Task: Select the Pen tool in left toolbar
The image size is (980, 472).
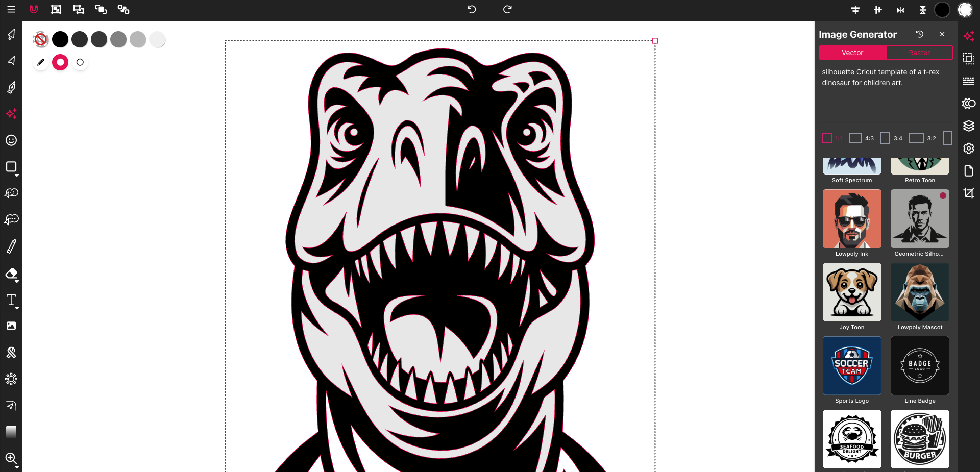Action: point(11,87)
